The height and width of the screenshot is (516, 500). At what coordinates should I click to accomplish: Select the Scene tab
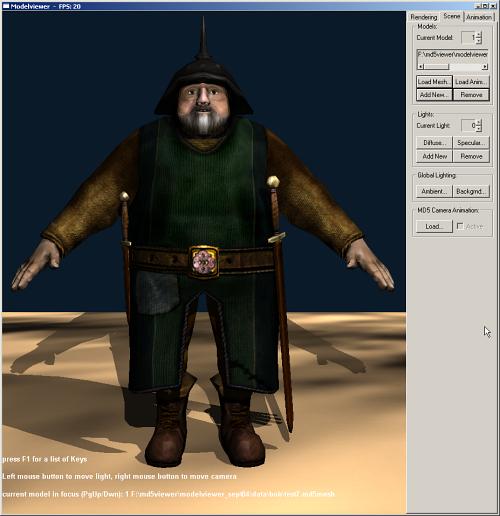(452, 16)
